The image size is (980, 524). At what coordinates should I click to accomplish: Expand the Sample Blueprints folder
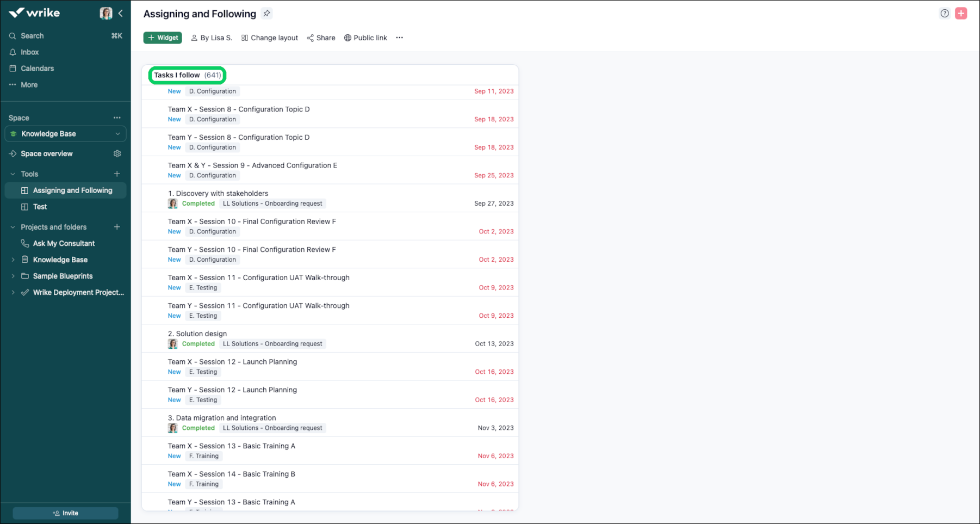tap(13, 276)
